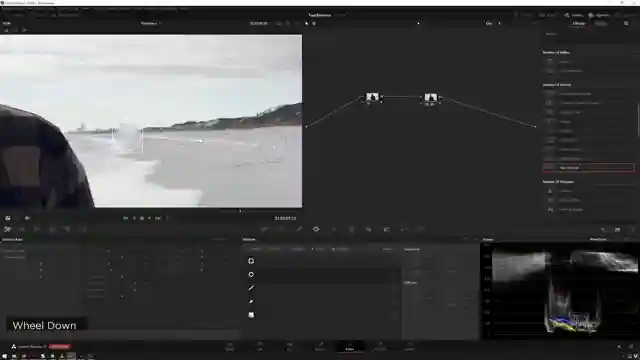Jump to first frame in viewer
Image resolution: width=640 pixels, height=360 pixels.
125,218
